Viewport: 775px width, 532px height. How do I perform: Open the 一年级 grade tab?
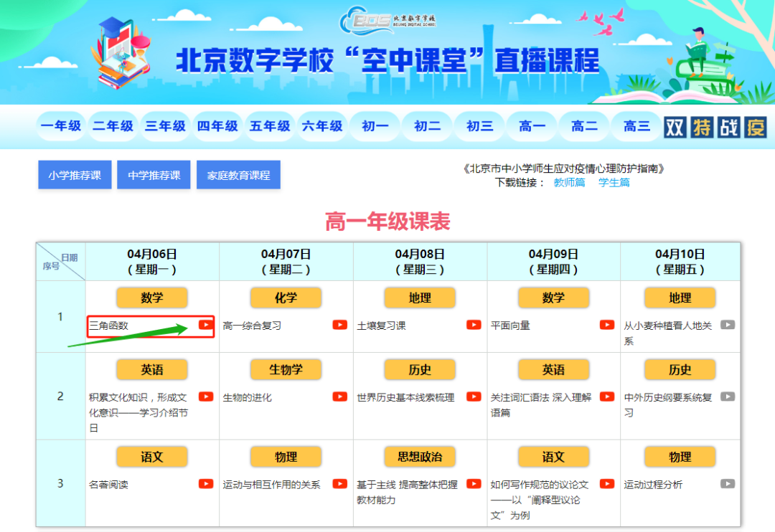coord(61,126)
